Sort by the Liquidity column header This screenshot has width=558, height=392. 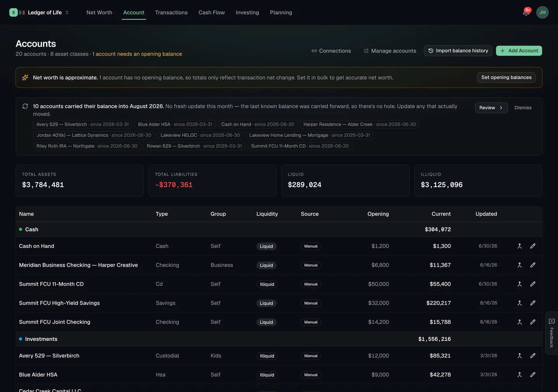coord(267,214)
